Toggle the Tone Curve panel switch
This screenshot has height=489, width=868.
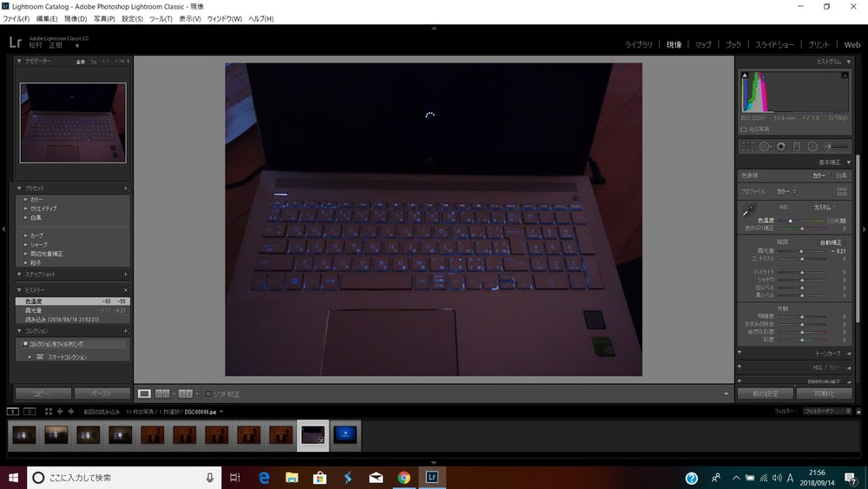pyautogui.click(x=740, y=353)
